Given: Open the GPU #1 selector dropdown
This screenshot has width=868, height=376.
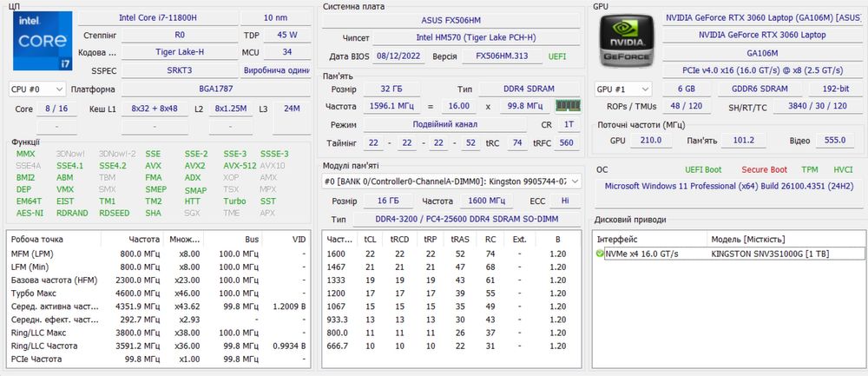Looking at the screenshot, I should [x=623, y=89].
